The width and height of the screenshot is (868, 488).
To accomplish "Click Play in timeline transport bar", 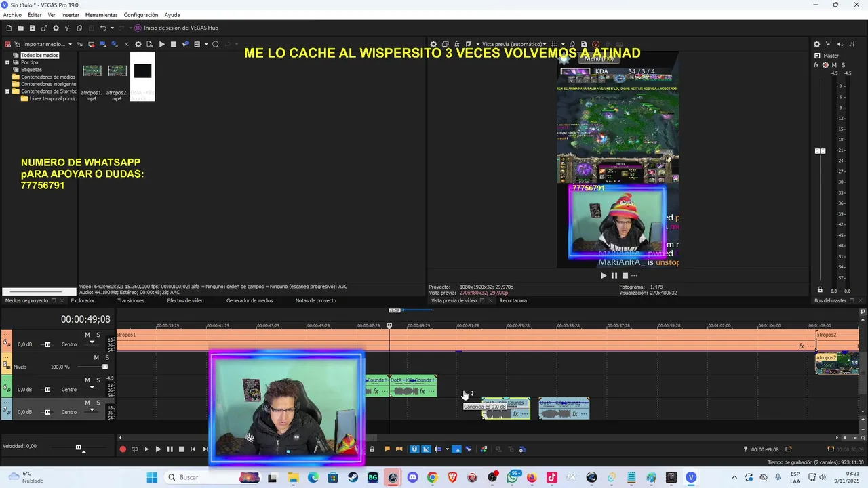I will 158,449.
